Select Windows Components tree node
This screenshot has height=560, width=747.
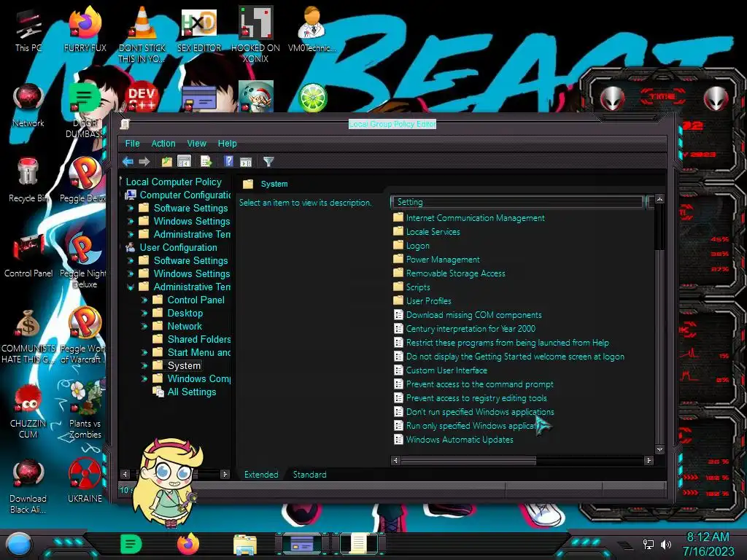tap(198, 378)
